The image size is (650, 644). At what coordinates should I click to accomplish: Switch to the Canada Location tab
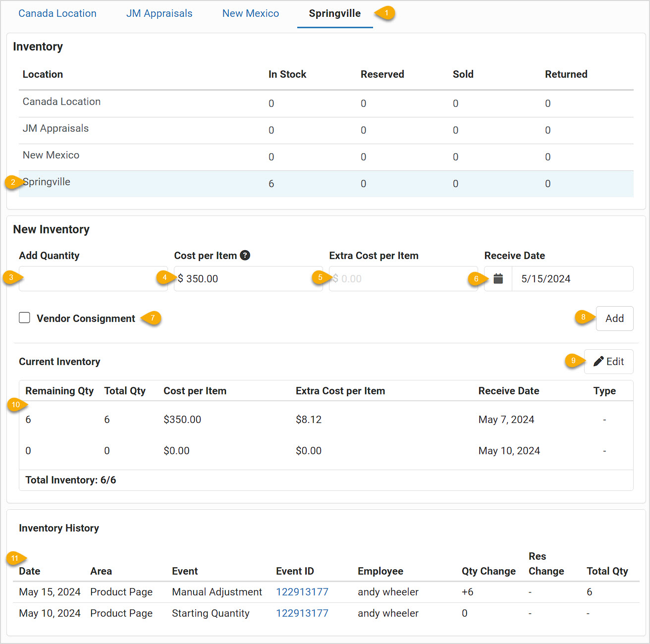point(57,13)
